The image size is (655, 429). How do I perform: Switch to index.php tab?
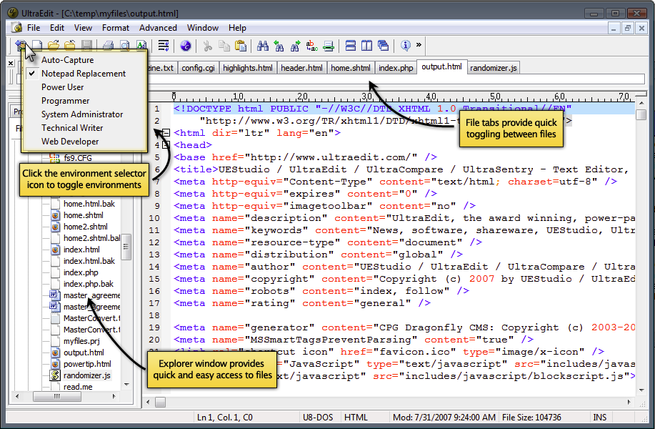click(396, 68)
